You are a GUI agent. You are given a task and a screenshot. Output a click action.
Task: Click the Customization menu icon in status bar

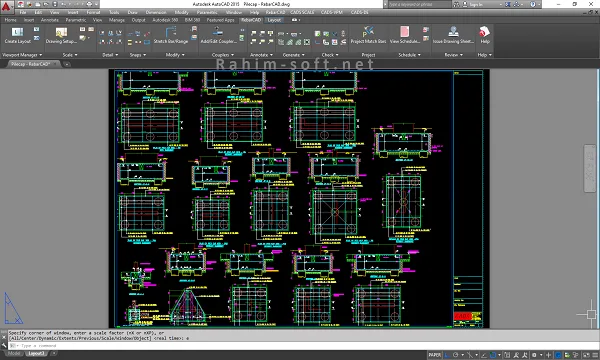[x=595, y=355]
